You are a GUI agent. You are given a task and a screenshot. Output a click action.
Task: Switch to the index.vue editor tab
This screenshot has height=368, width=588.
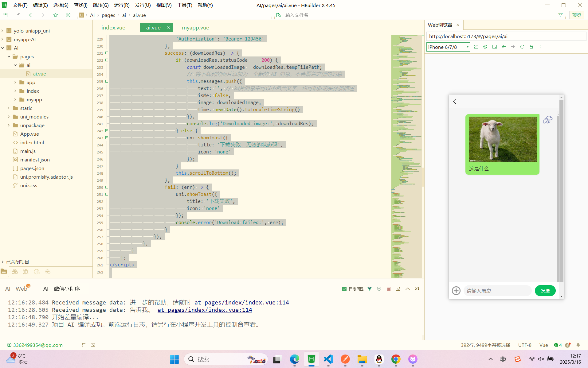point(113,28)
